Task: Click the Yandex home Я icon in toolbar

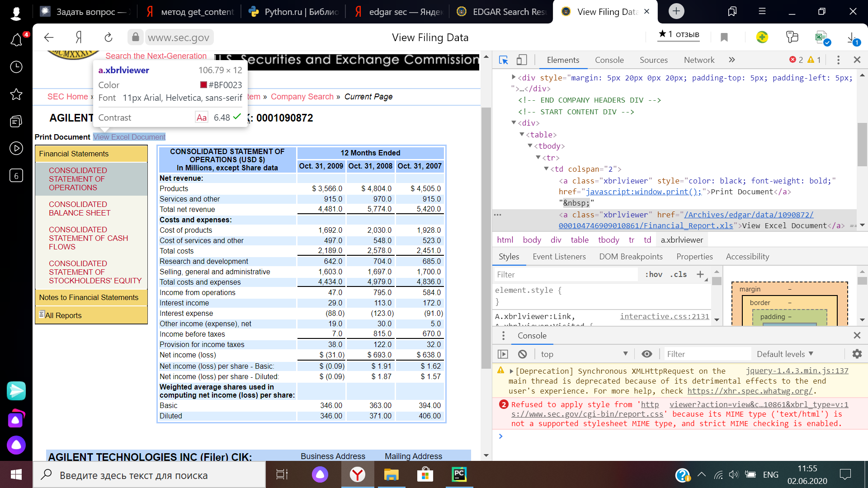Action: pos(79,38)
